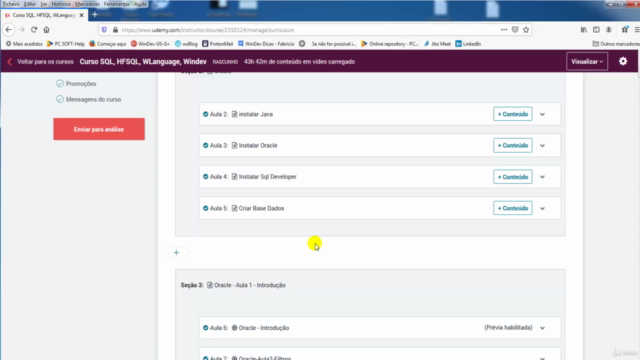640x360 pixels.
Task: Open the extensions gift icon in toolbar
Action: coord(624,29)
